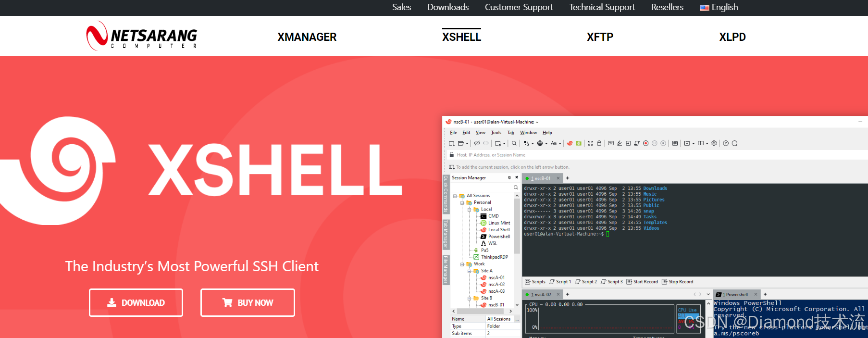Click the New Session icon in Xshell toolbar
The width and height of the screenshot is (868, 338).
pos(452,143)
